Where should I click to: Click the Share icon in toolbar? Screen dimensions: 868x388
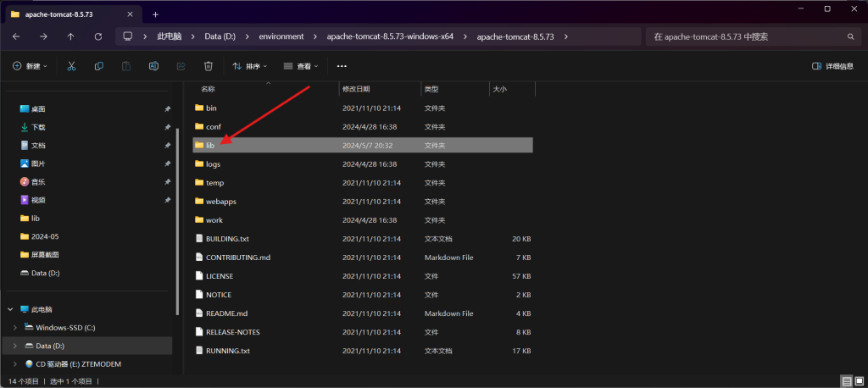[181, 66]
